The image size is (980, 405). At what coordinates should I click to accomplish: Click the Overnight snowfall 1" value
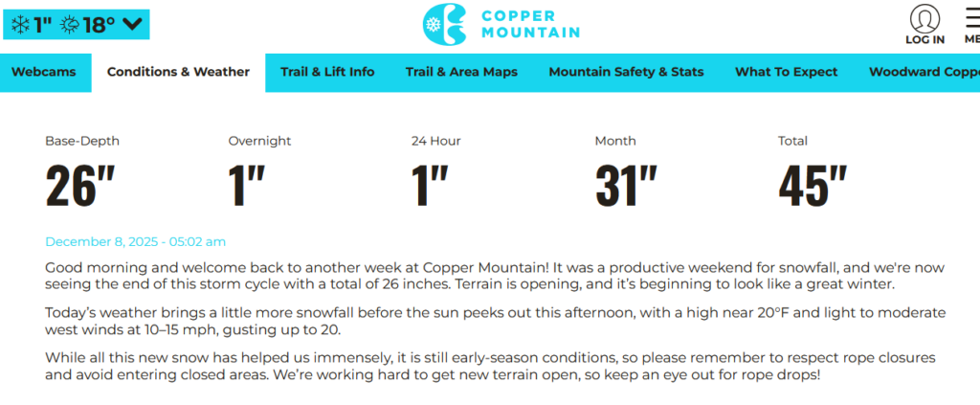(246, 187)
